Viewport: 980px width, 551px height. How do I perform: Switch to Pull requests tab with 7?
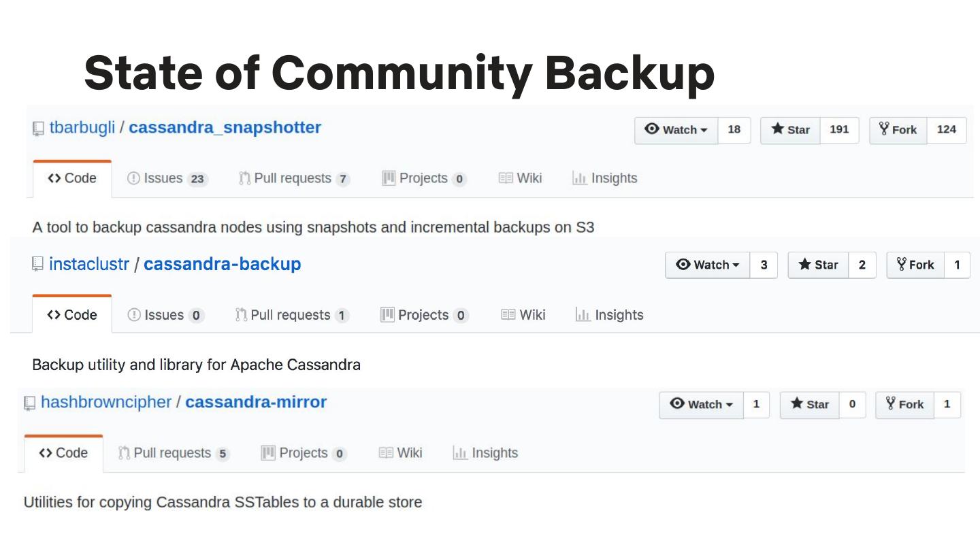pyautogui.click(x=293, y=178)
